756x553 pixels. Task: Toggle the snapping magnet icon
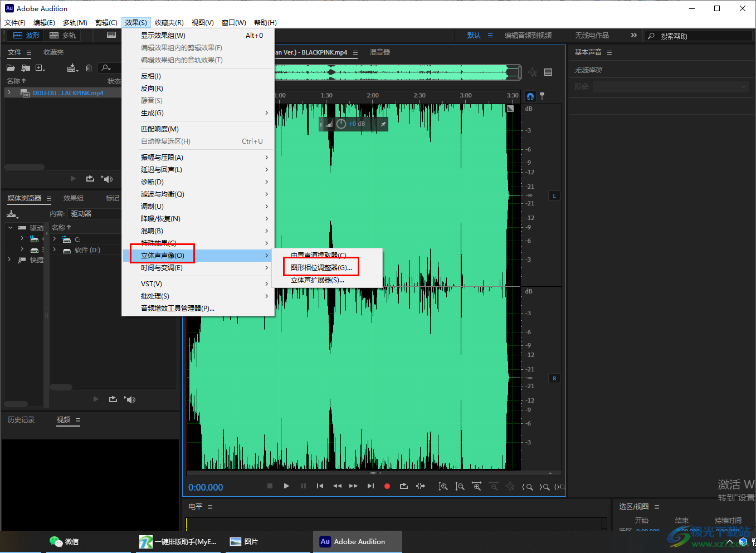(530, 96)
